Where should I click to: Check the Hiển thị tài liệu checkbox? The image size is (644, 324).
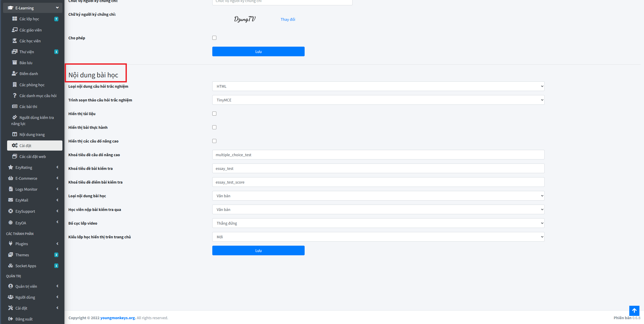[214, 114]
